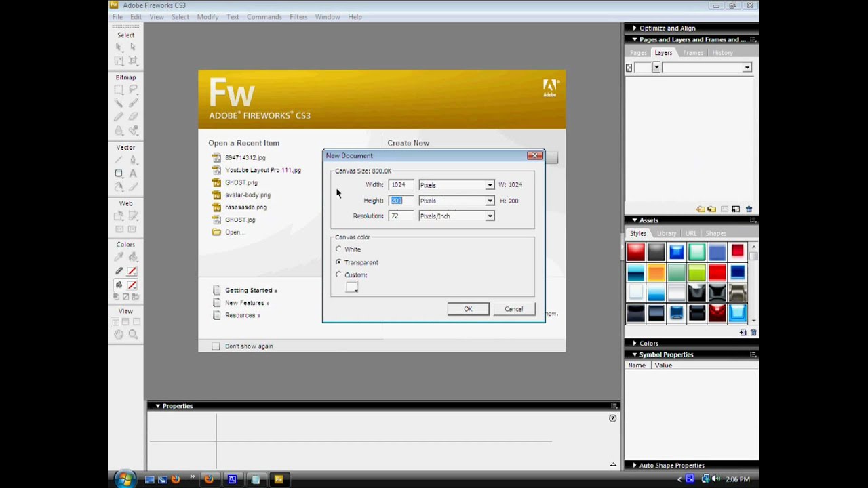868x488 pixels.
Task: Click Cancel in New Document dialog
Action: (513, 309)
